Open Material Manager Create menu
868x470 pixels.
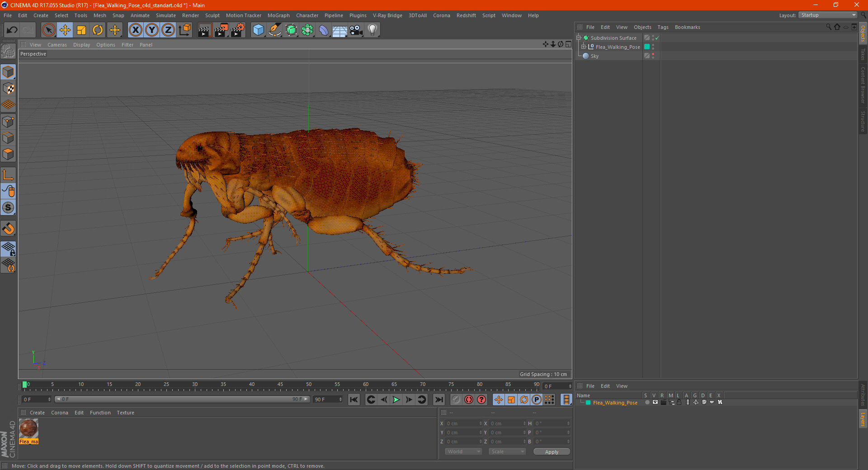click(37, 413)
